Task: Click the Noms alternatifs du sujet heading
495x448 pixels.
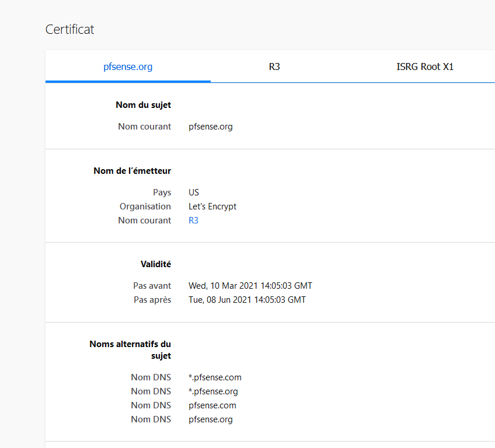Action: click(130, 349)
